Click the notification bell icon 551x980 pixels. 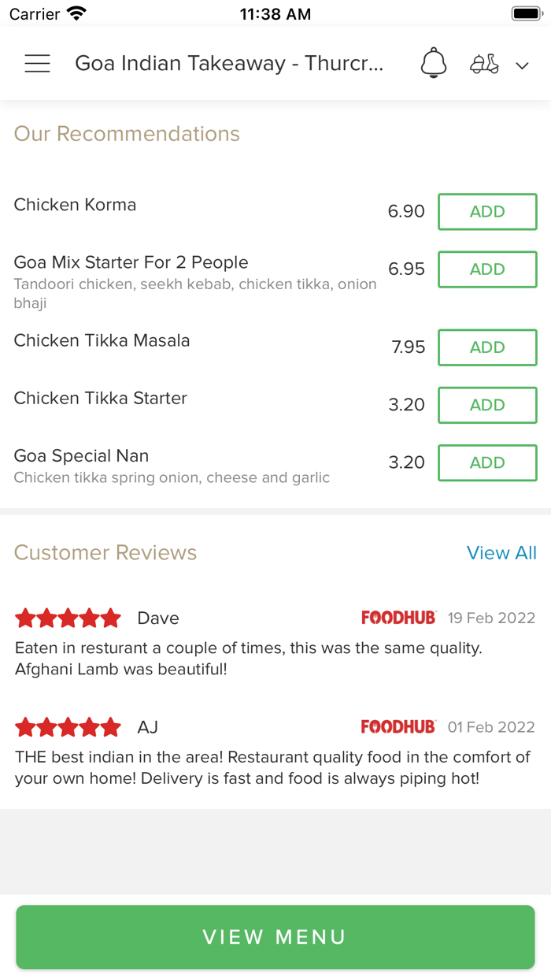tap(433, 63)
